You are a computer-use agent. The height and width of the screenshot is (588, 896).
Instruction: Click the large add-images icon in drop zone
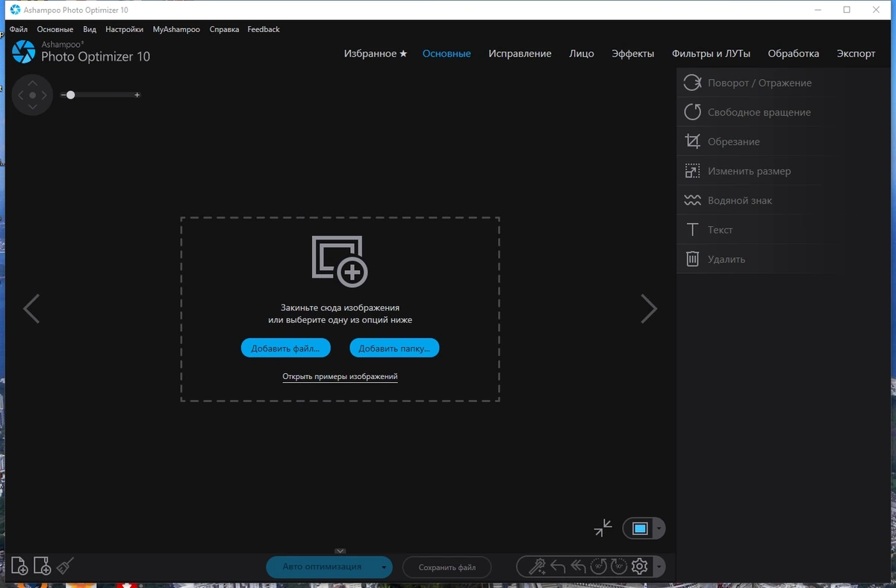(x=340, y=261)
